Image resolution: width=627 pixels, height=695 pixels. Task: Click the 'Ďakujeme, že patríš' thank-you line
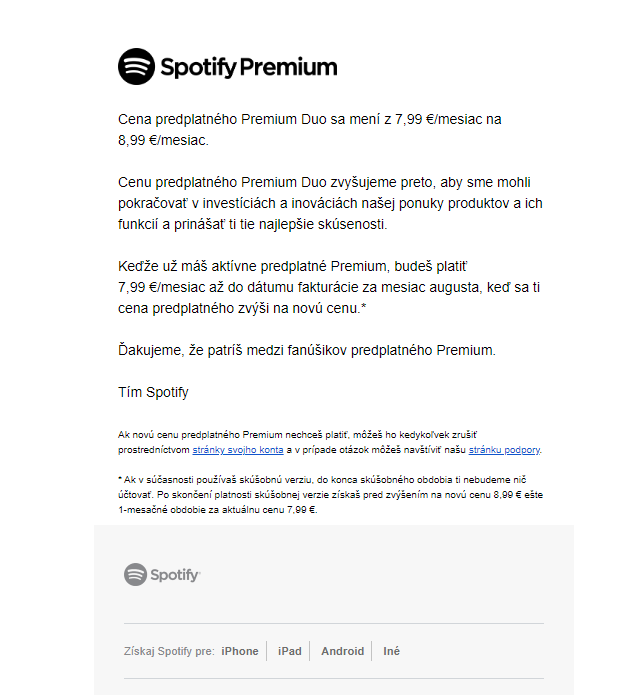(307, 350)
